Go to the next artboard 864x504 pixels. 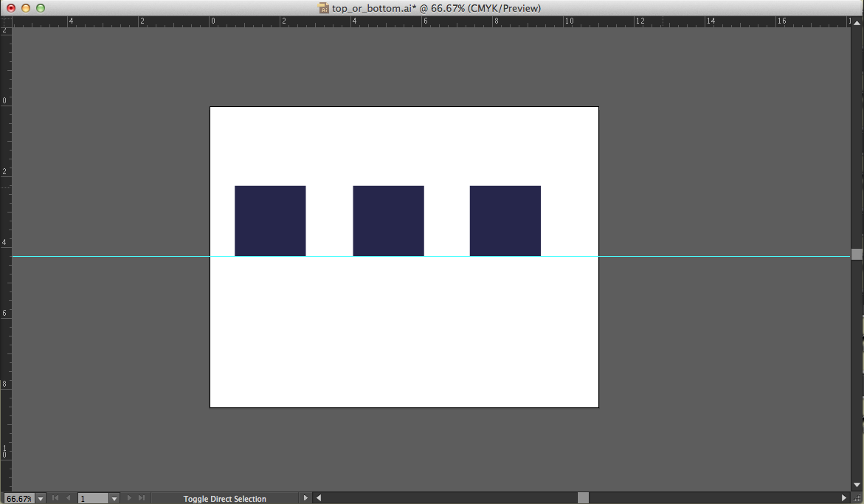tap(130, 498)
